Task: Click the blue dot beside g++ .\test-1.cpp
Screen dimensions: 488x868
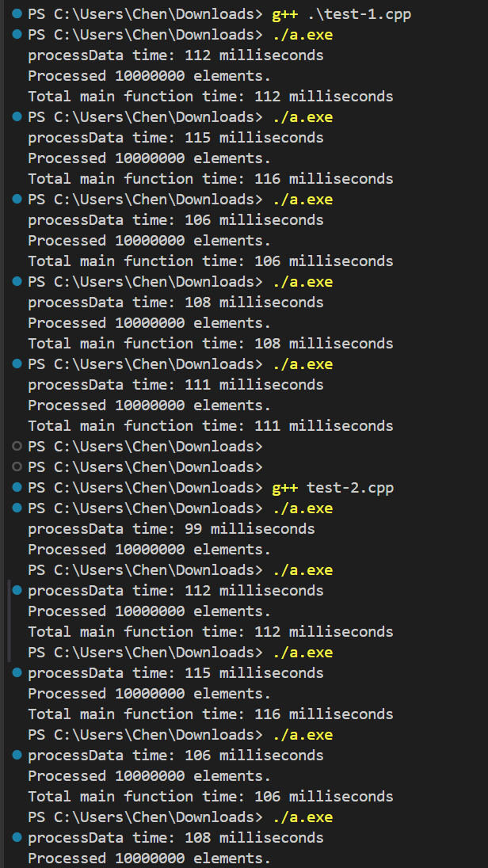Action: click(17, 14)
